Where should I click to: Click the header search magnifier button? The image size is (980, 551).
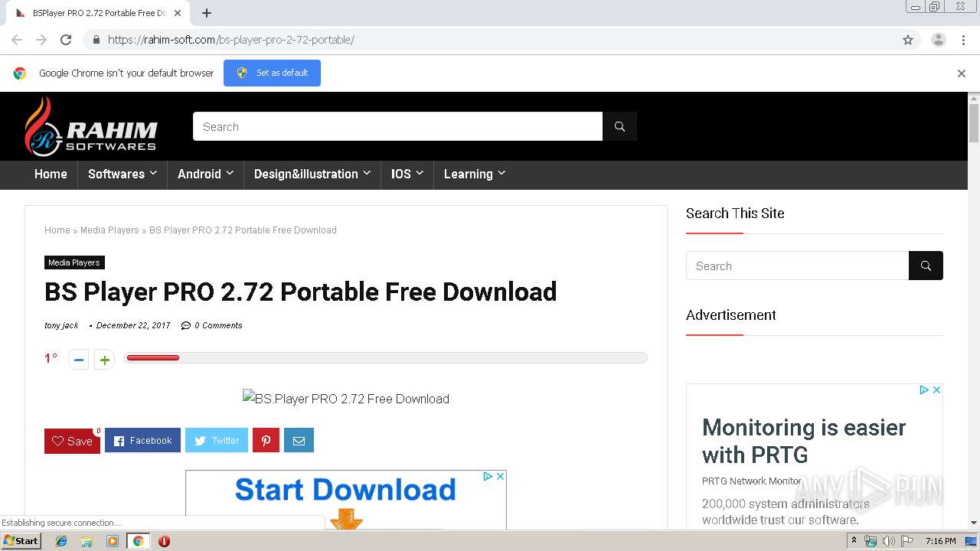click(619, 126)
